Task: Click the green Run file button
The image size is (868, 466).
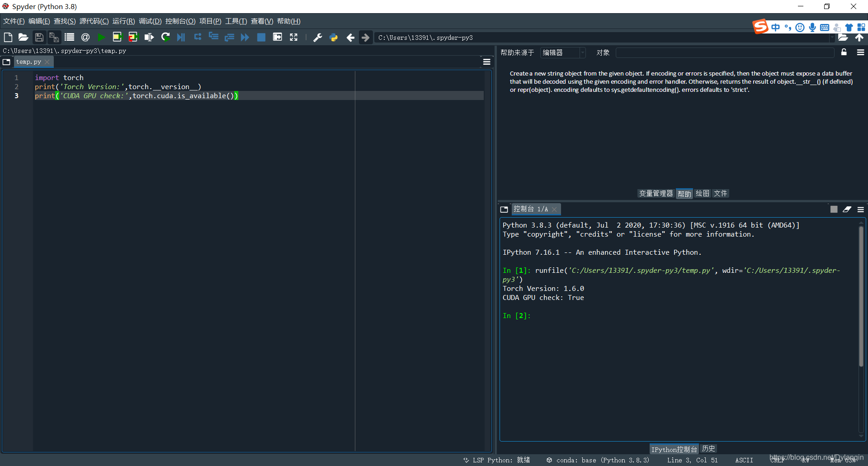Action: pyautogui.click(x=101, y=38)
